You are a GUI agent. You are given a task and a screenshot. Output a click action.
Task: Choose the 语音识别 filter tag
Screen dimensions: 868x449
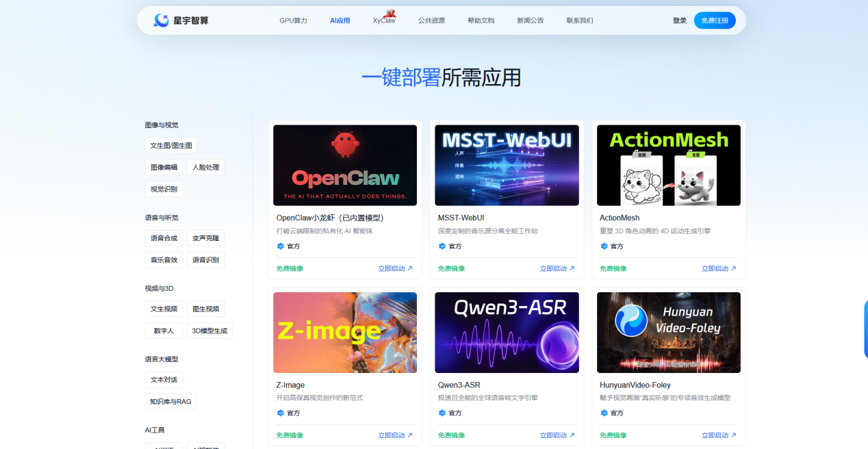pos(206,260)
